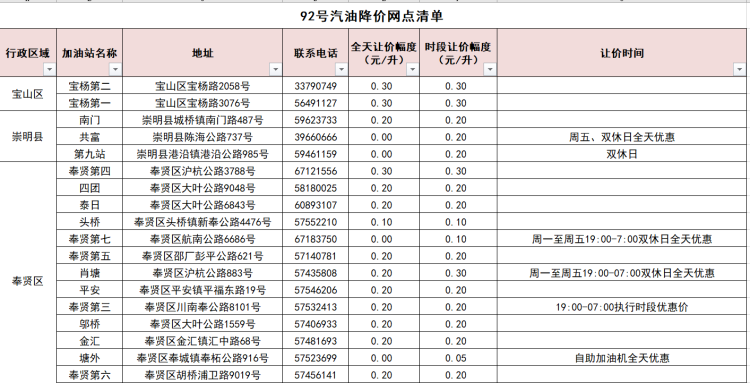This screenshot has width=750, height=383.
Task: Open the 行政区域 column filter dropdown
Action: pos(49,69)
